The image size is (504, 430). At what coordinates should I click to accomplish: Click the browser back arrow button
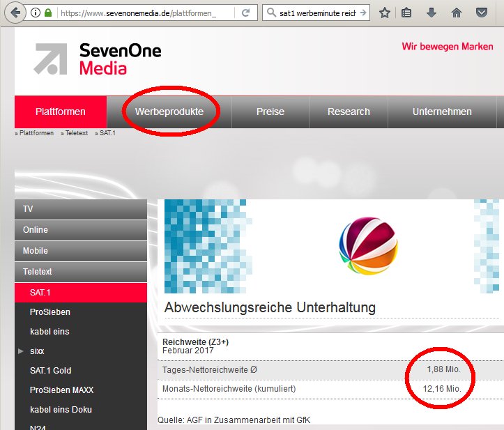[x=15, y=13]
